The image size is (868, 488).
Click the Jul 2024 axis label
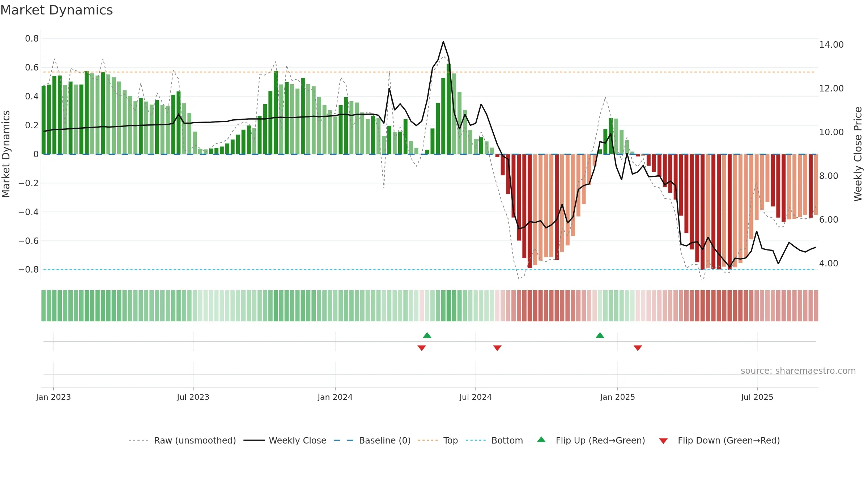coord(476,397)
